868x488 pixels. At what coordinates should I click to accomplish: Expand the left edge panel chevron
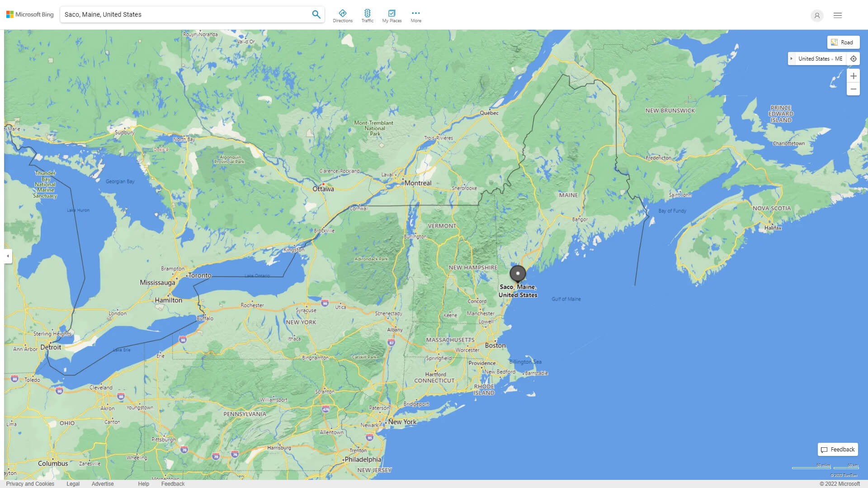click(7, 256)
